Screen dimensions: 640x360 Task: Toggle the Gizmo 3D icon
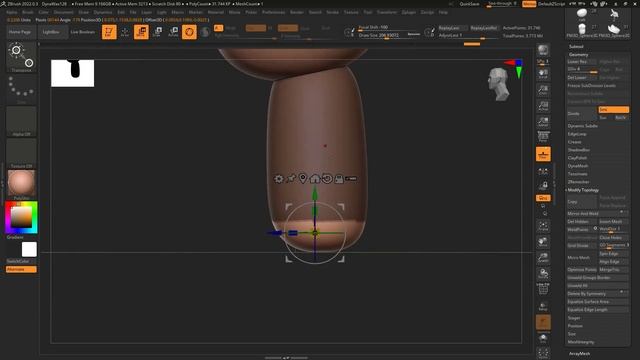point(189,32)
